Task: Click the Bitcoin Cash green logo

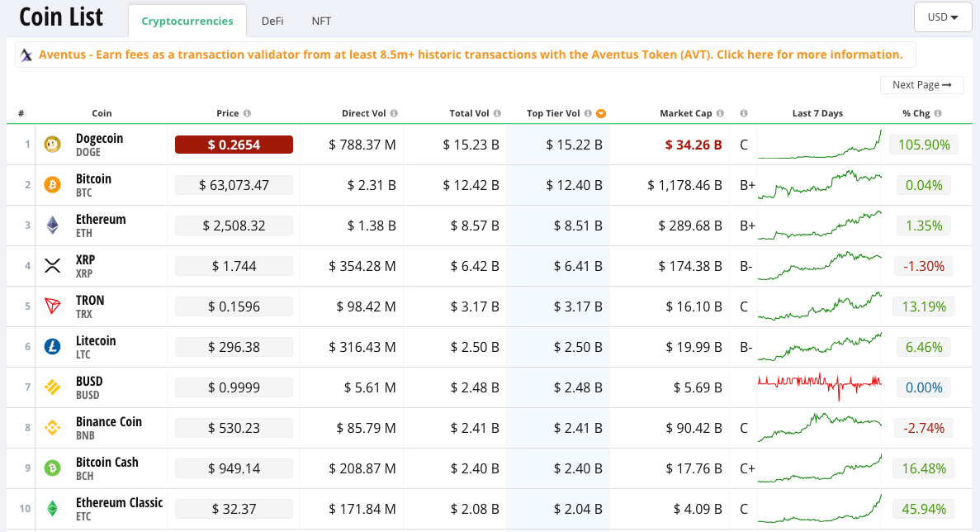Action: pos(53,468)
